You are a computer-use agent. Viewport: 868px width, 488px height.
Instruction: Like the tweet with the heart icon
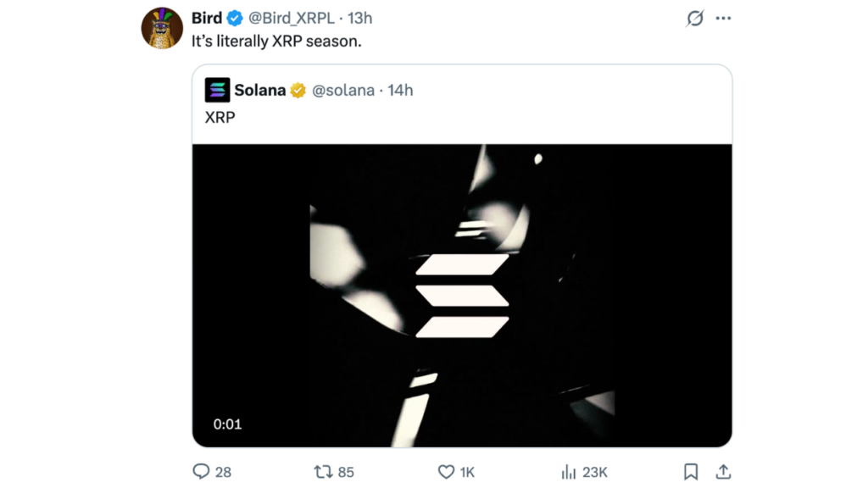(446, 472)
